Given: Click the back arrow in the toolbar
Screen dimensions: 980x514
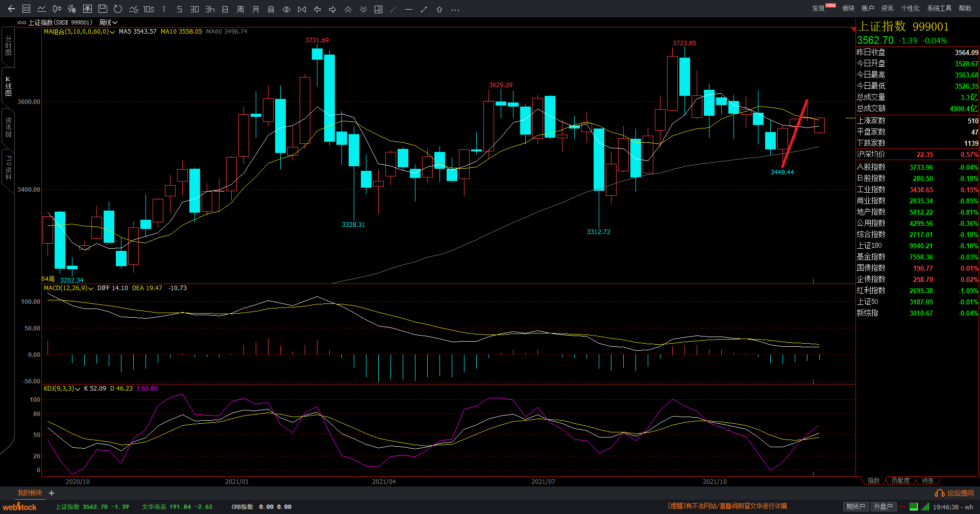Looking at the screenshot, I should point(11,9).
